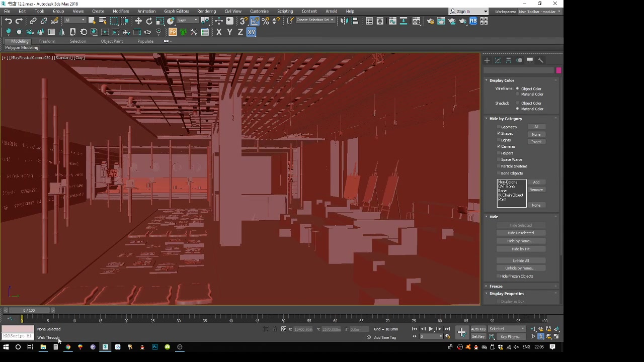Image resolution: width=644 pixels, height=362 pixels.
Task: Click the Rotate tool icon
Action: point(149,21)
